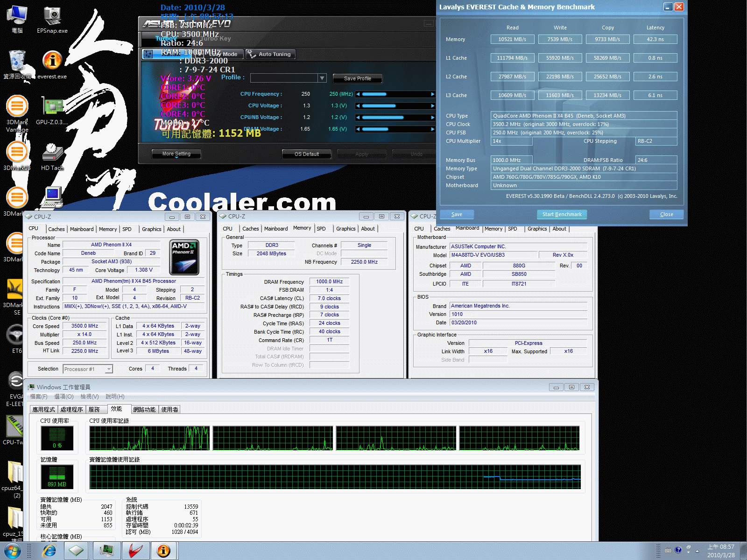
Task: Click the DRAM Frequency value 1000.0 MHz
Action: coord(329,281)
